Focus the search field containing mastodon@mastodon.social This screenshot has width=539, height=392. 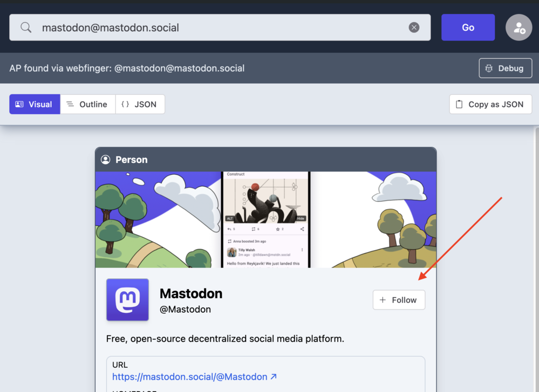pos(216,27)
